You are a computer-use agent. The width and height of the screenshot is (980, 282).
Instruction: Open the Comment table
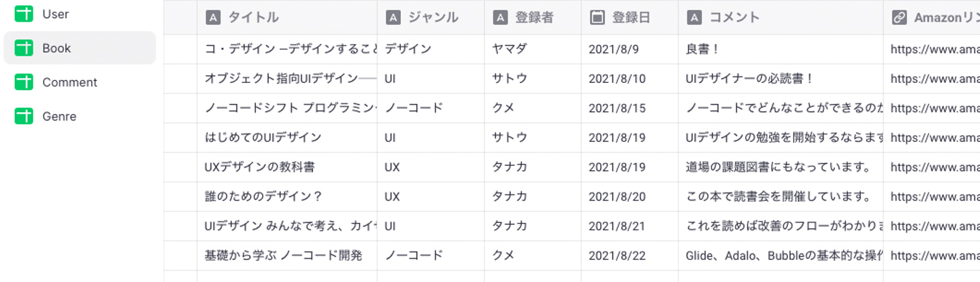(x=69, y=82)
